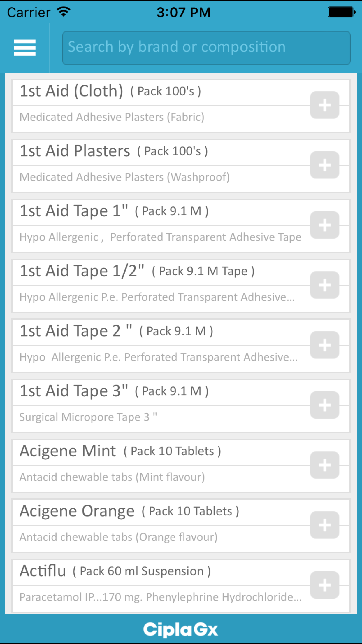Screen dimensions: 362x644
Task: Tap the brand or composition search field
Action: coord(206,48)
